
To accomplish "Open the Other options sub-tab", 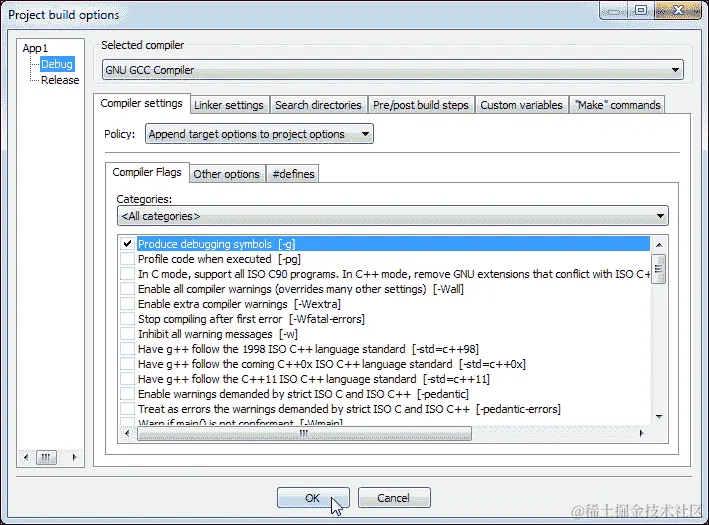I will tap(227, 174).
